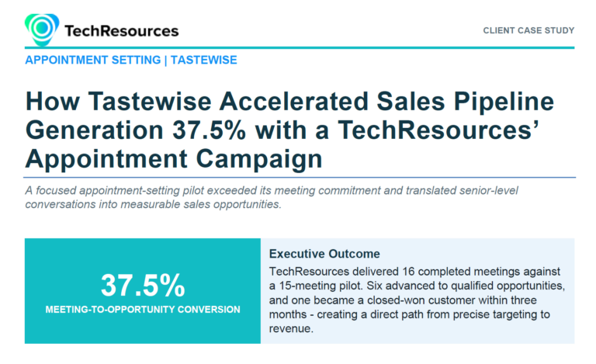This screenshot has width=596, height=364.
Task: Click the CLIENT CASE STUDY label
Action: (x=528, y=30)
